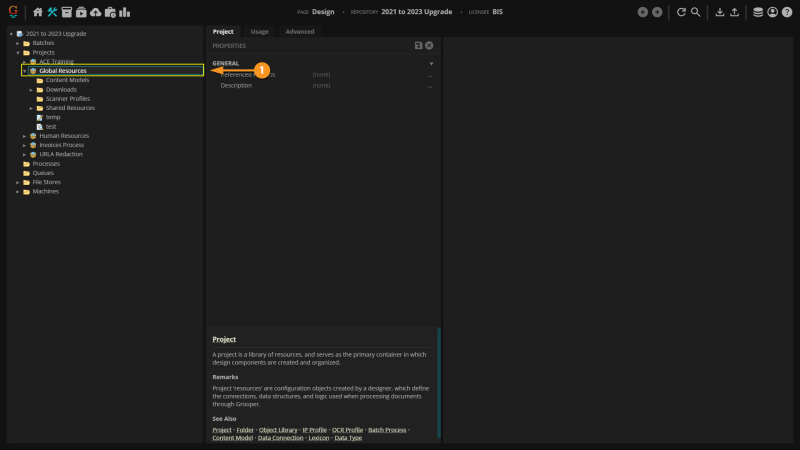800x450 pixels.
Task: Click the Grooper G logo
Action: pos(13,11)
